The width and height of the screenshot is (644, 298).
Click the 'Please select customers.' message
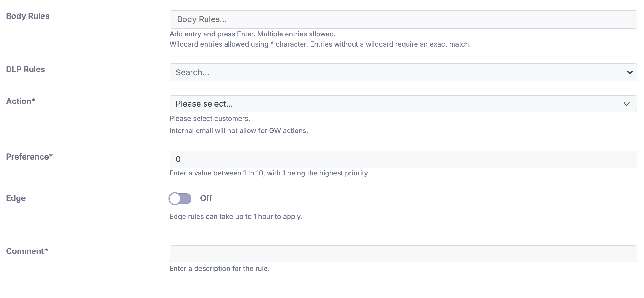tap(210, 119)
